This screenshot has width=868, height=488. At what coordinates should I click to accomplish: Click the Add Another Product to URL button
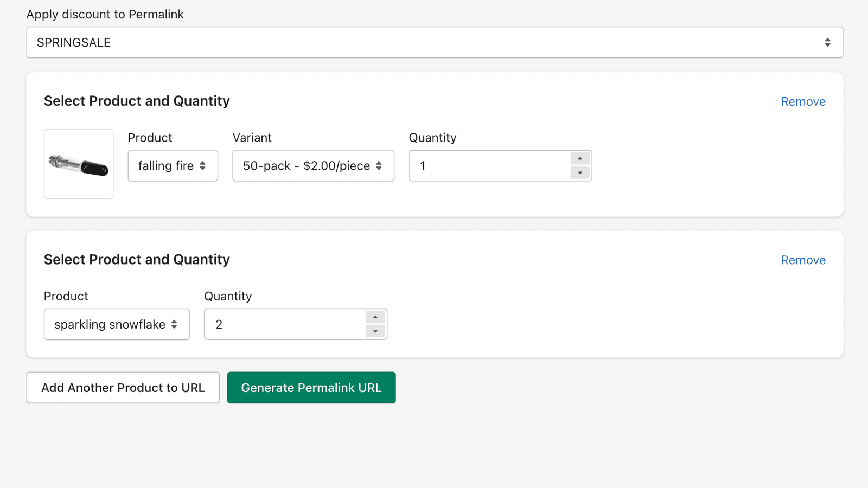123,387
